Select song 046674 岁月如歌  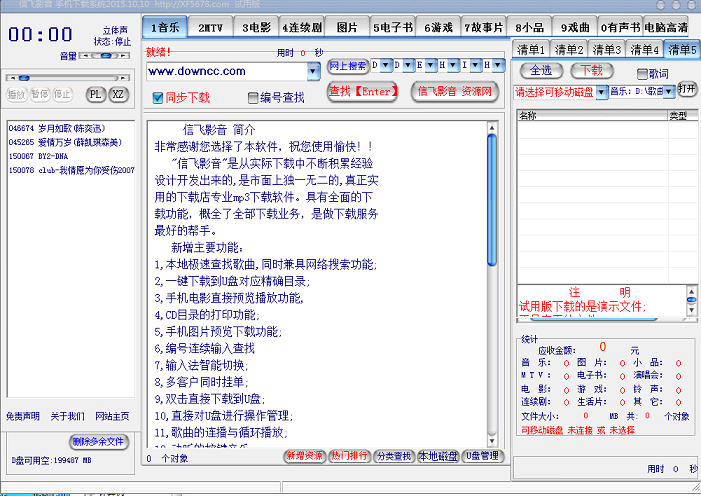point(57,128)
